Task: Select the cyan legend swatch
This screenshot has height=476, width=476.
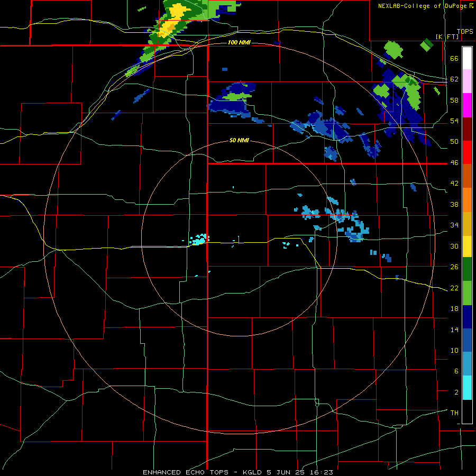Action: pos(467,388)
